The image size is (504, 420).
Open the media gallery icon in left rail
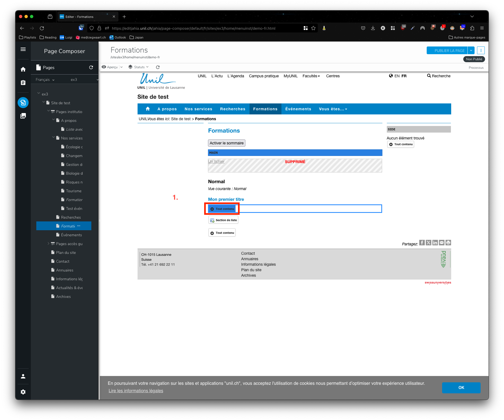tap(23, 116)
